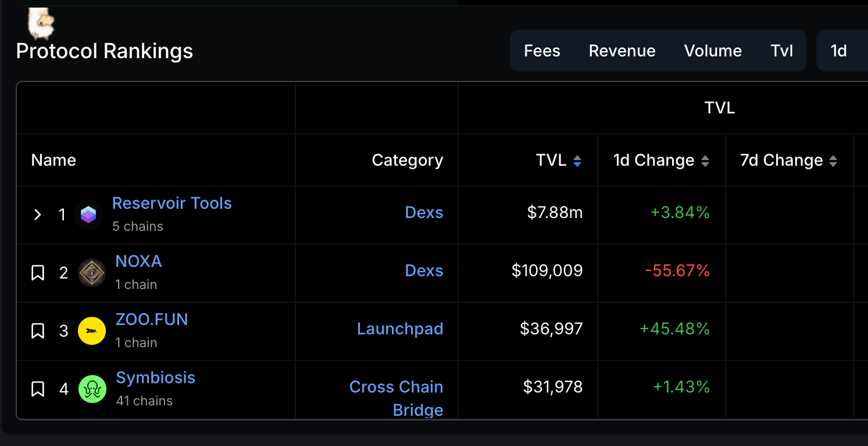Image resolution: width=868 pixels, height=446 pixels.
Task: Click '1 chain' under ZOO.FUN
Action: 136,343
